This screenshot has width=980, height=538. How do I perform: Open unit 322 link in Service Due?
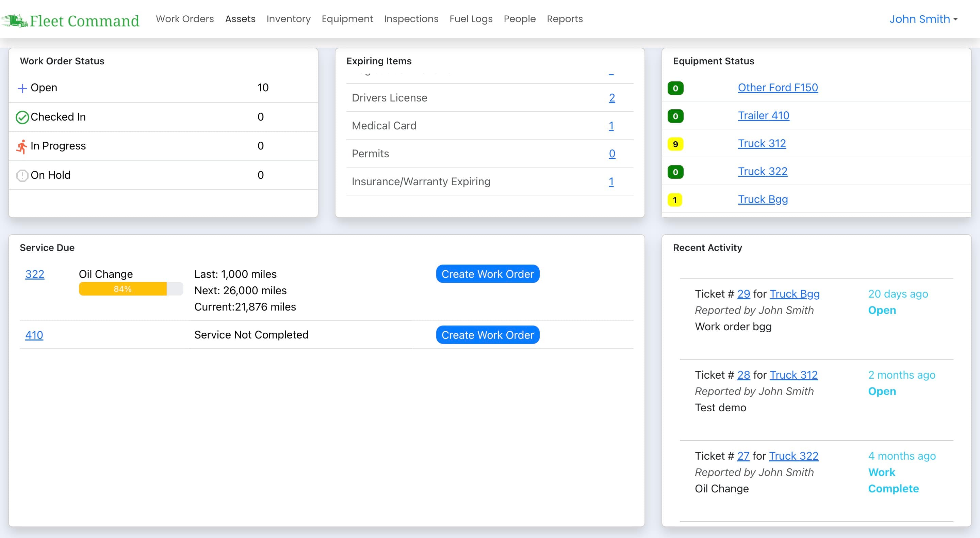coord(35,274)
